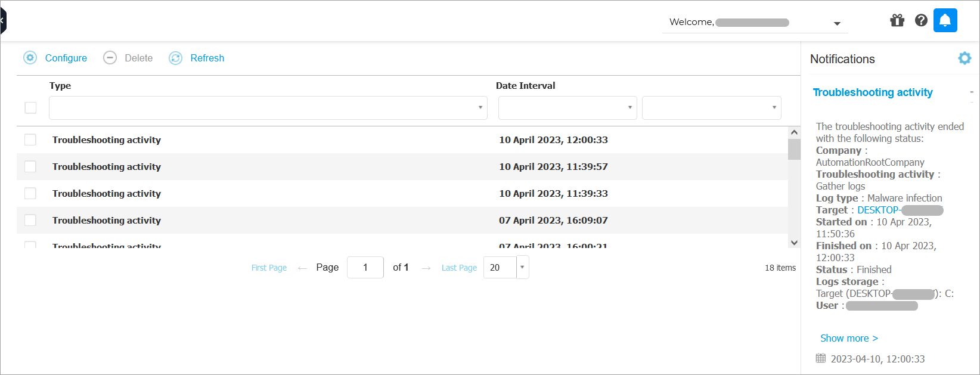The height and width of the screenshot is (375, 980).
Task: Select the 12:00:33 Troubleshooting activity checkbox
Action: 30,140
